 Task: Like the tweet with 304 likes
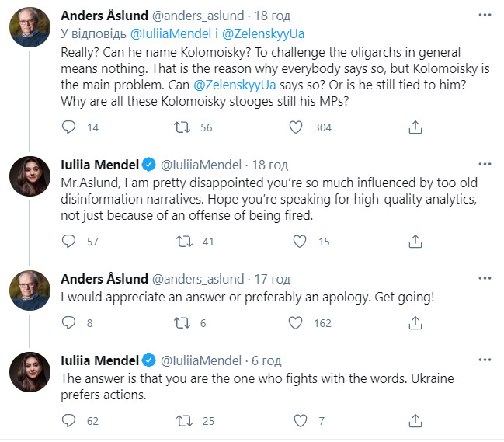coord(296,127)
